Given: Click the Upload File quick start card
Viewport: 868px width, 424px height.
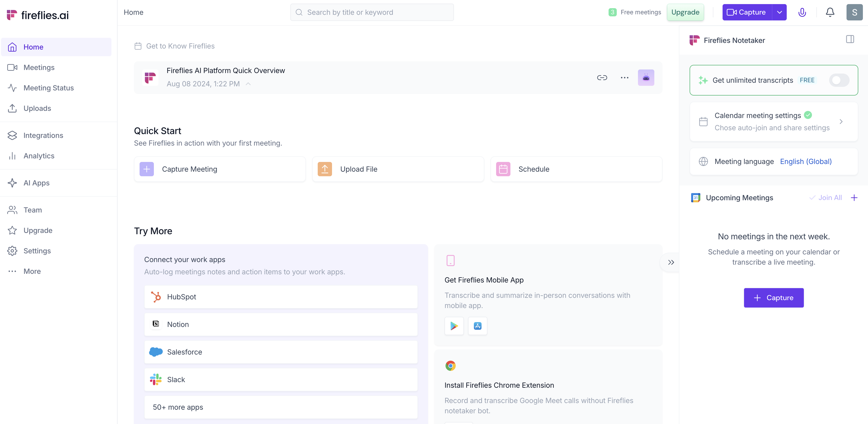Looking at the screenshot, I should pos(398,169).
